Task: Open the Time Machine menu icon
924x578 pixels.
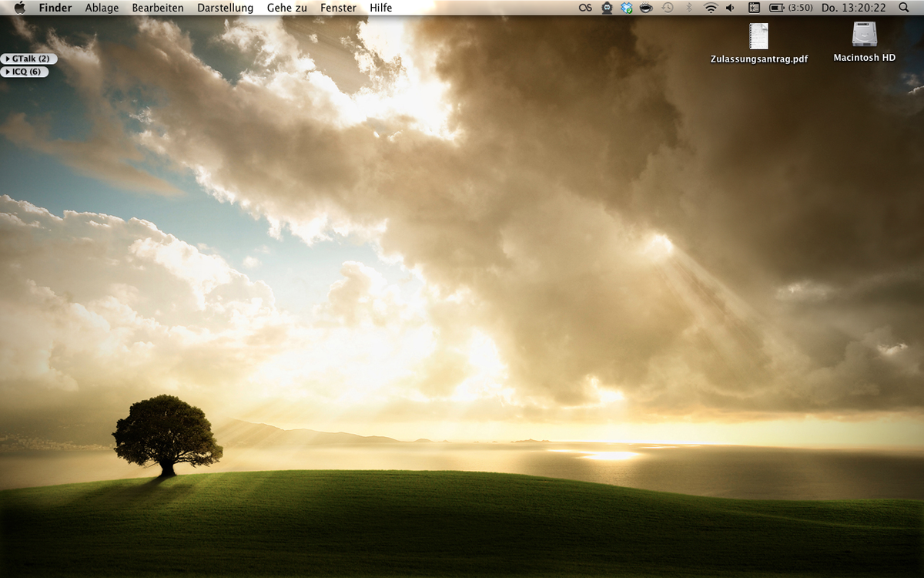Action: pyautogui.click(x=668, y=8)
